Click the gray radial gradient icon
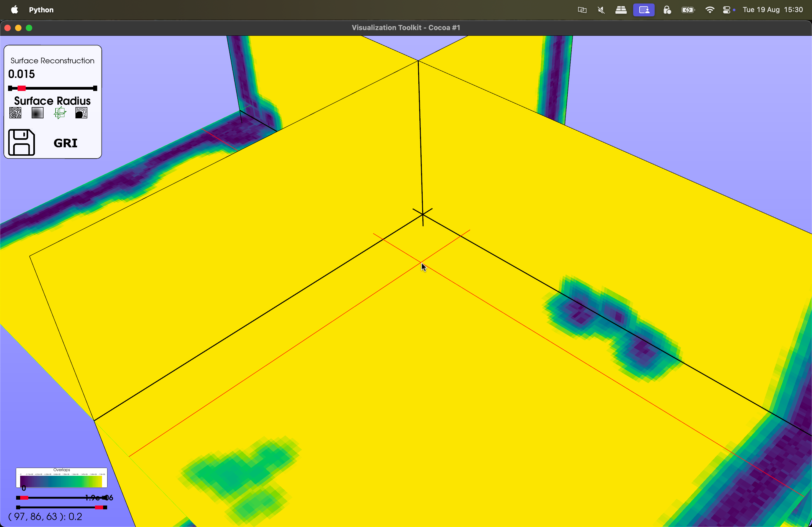The width and height of the screenshot is (812, 527). 38,113
